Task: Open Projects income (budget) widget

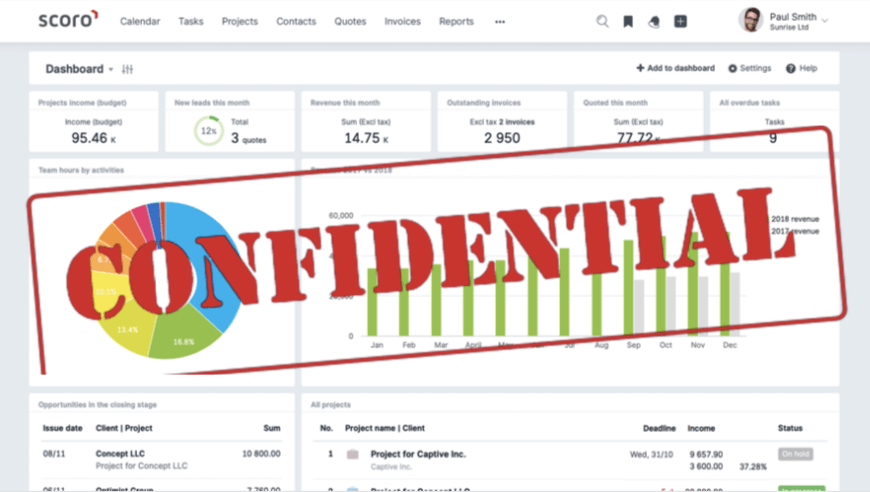Action: click(x=94, y=121)
